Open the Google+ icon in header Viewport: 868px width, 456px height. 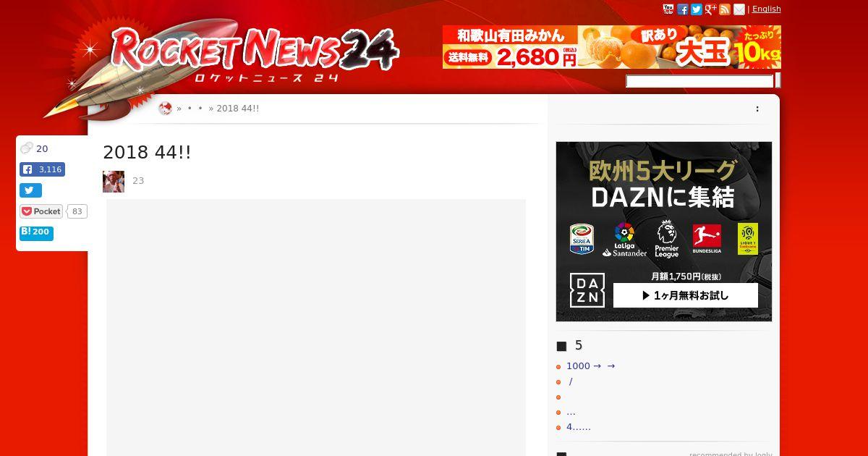coord(710,9)
